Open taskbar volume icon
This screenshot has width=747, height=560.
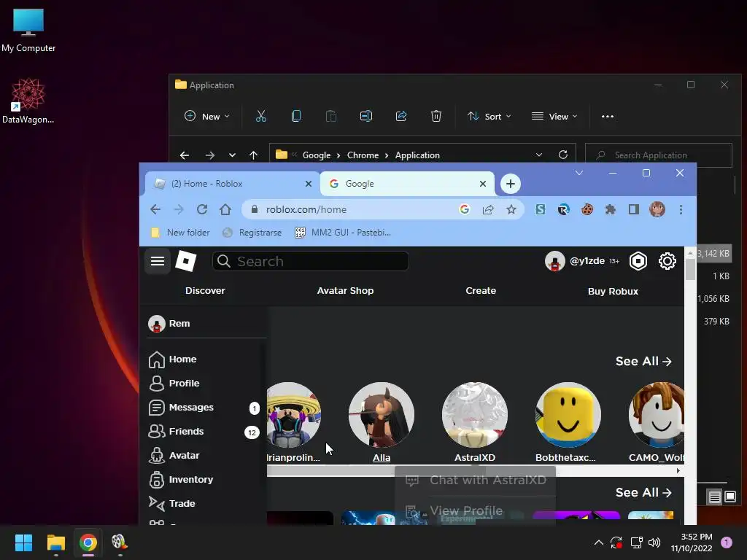point(654,542)
